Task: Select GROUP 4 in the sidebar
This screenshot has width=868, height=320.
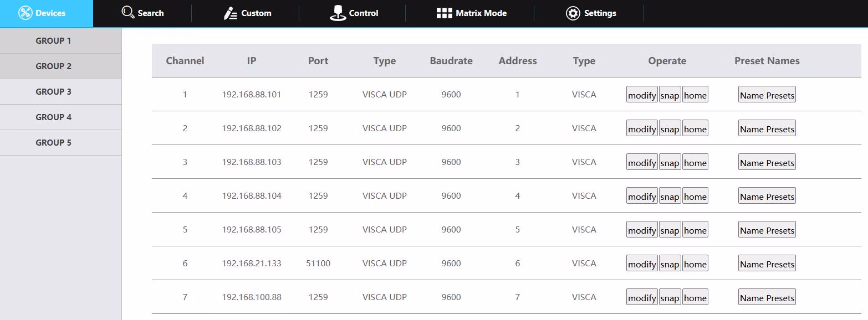Action: point(61,117)
